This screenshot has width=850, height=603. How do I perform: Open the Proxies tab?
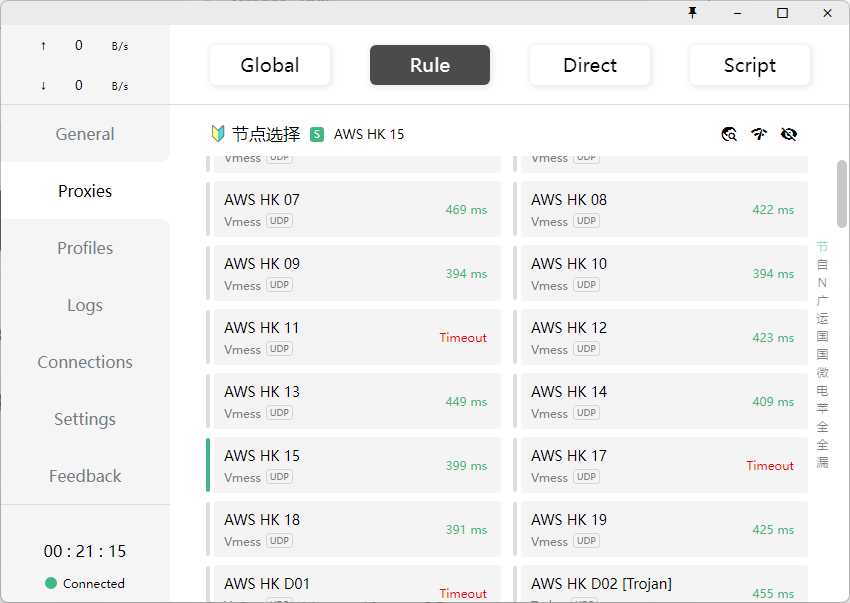(85, 191)
